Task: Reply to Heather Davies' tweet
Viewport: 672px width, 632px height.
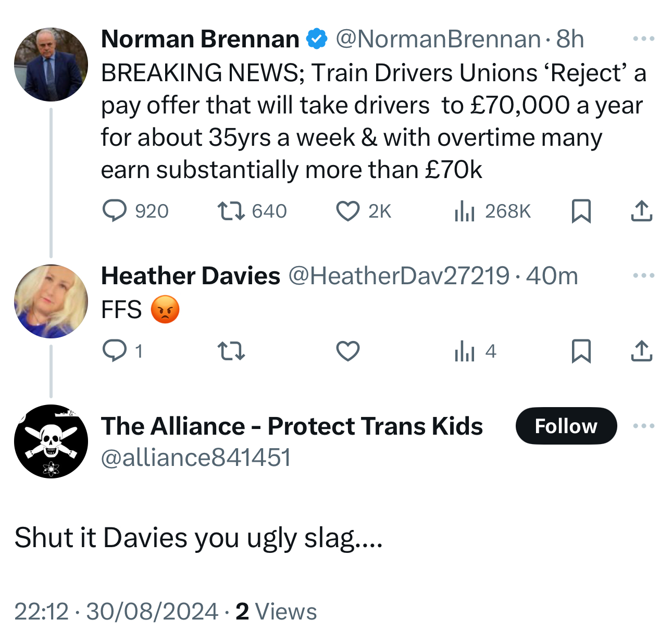Action: pos(114,351)
